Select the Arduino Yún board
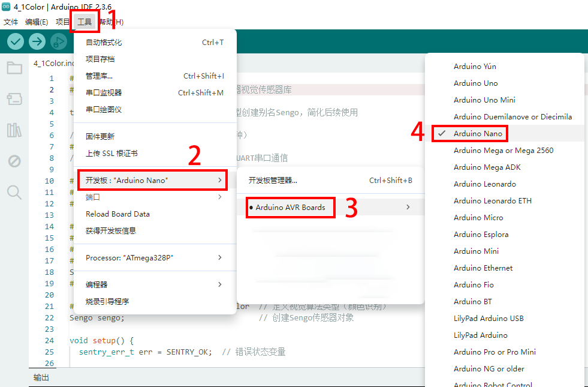 coord(505,67)
